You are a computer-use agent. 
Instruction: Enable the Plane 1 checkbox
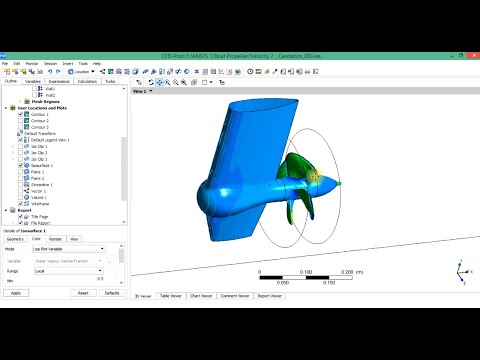point(20,172)
